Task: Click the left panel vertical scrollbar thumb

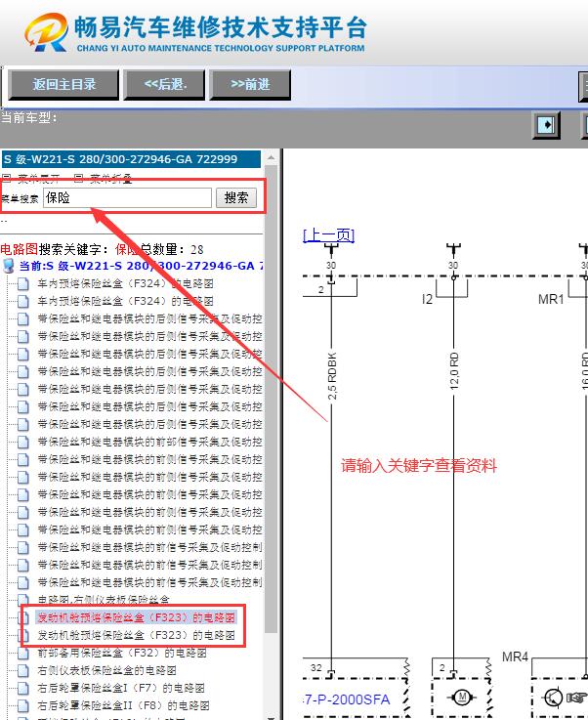Action: 272,399
